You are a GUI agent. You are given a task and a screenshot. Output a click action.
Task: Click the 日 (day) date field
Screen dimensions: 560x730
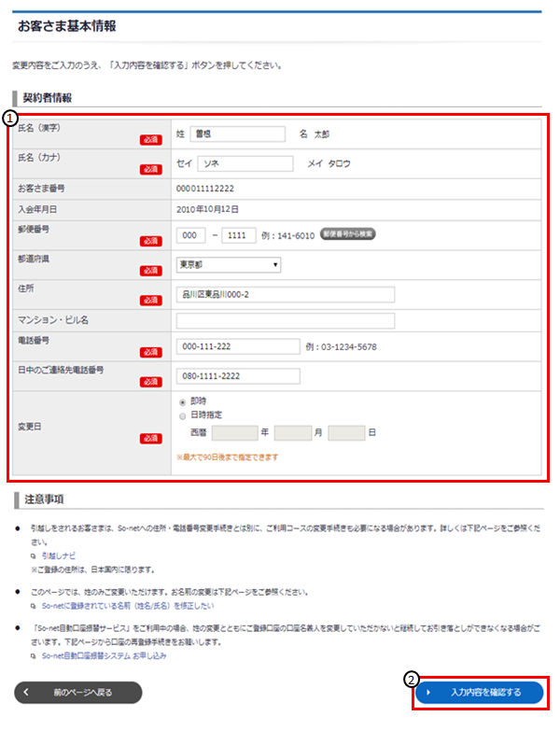click(x=345, y=433)
